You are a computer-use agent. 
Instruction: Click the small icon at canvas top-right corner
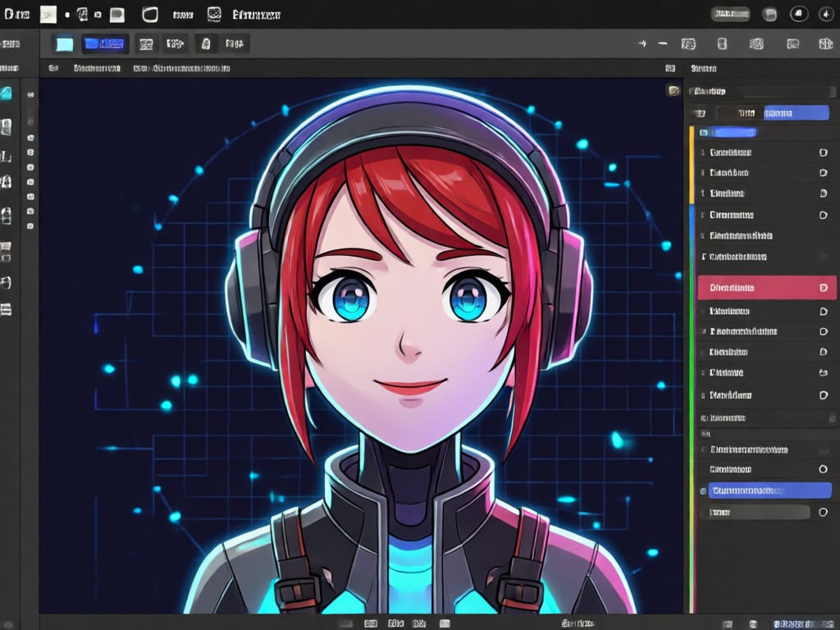(673, 90)
